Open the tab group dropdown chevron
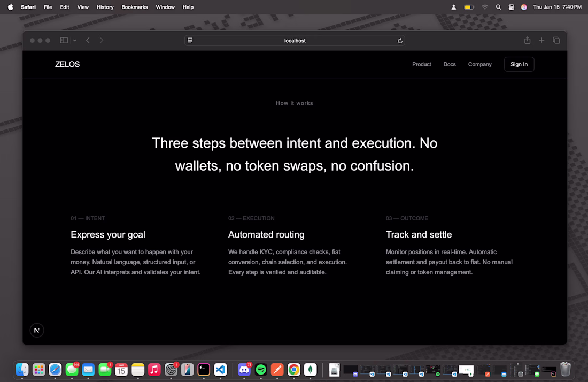This screenshot has height=382, width=588. point(75,40)
